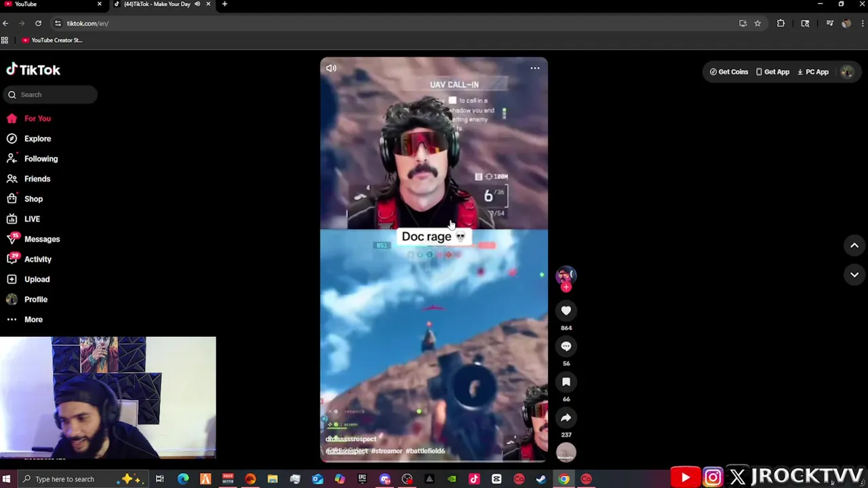
Task: View site information icon in address bar
Action: pos(58,23)
